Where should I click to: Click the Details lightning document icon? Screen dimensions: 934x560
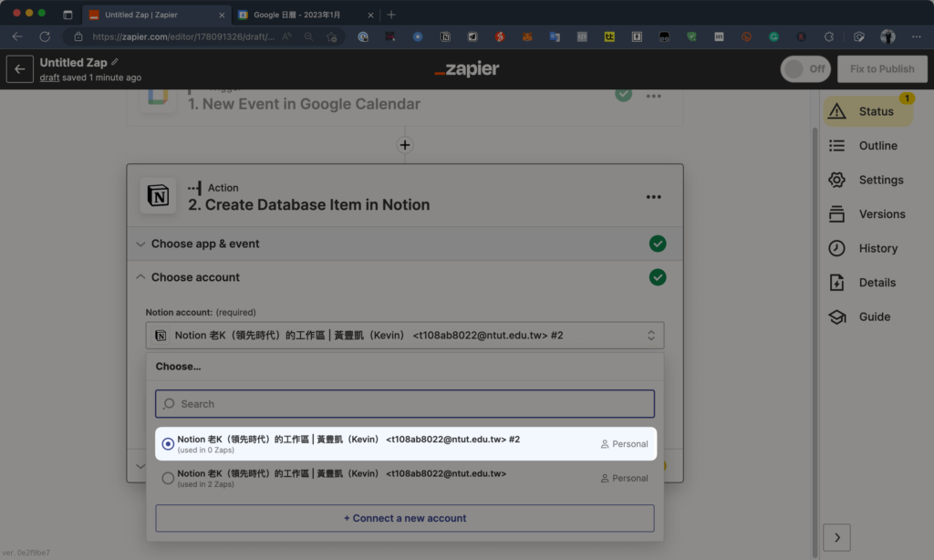pos(837,283)
